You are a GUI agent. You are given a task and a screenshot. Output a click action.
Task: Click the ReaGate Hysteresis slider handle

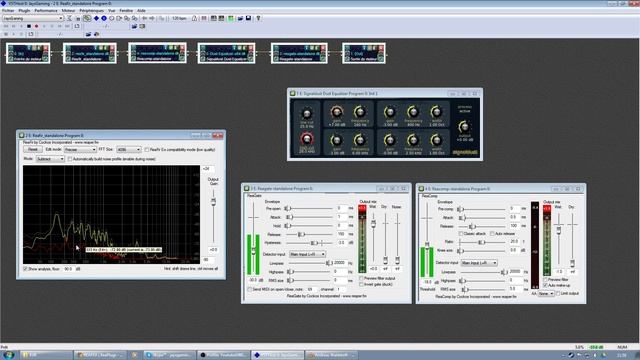[314, 243]
